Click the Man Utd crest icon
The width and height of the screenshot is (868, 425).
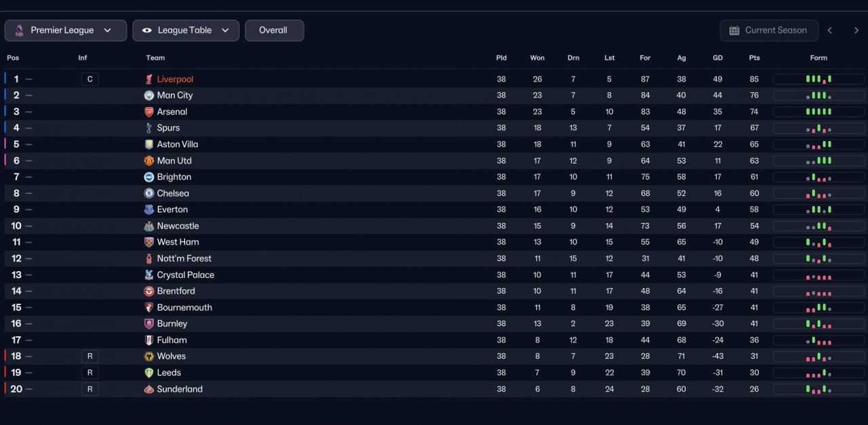[x=149, y=161]
